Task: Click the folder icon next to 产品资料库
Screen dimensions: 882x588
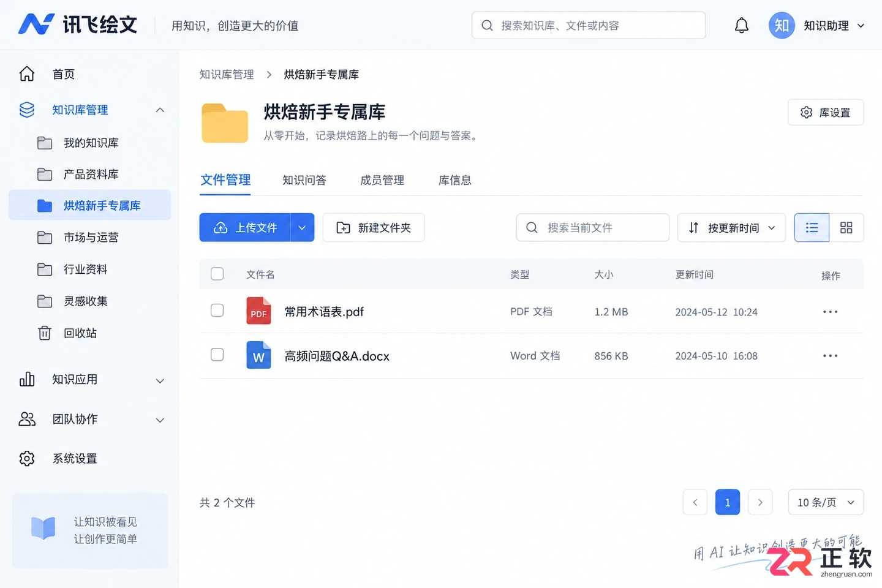Action: pyautogui.click(x=45, y=175)
